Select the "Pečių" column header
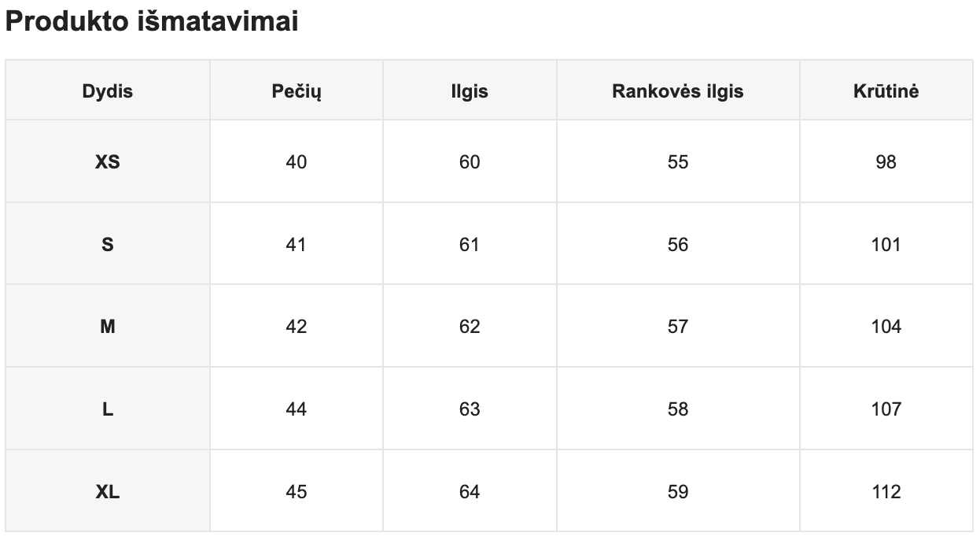 [297, 91]
